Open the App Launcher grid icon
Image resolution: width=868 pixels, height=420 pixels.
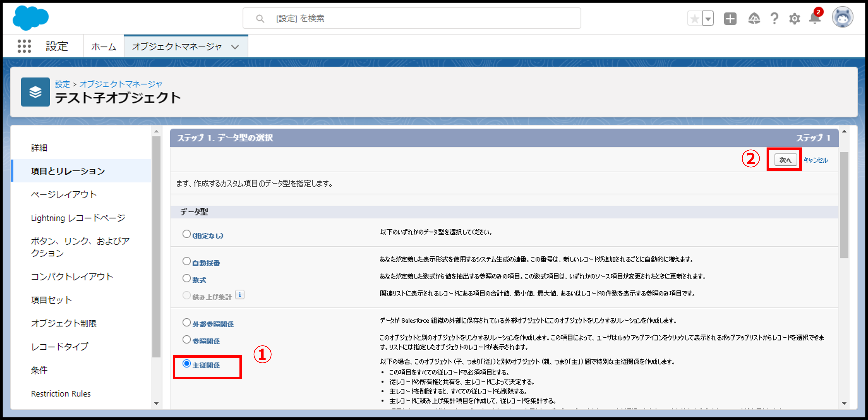pos(24,46)
